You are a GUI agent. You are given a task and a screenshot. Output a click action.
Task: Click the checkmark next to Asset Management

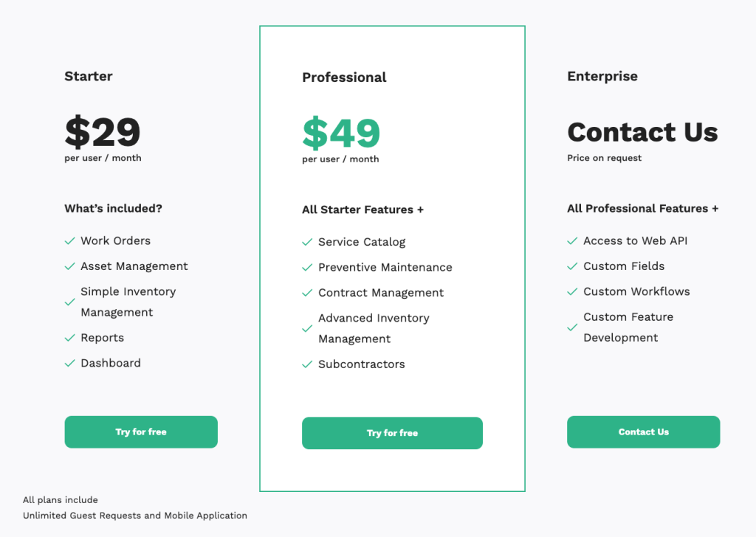point(69,266)
